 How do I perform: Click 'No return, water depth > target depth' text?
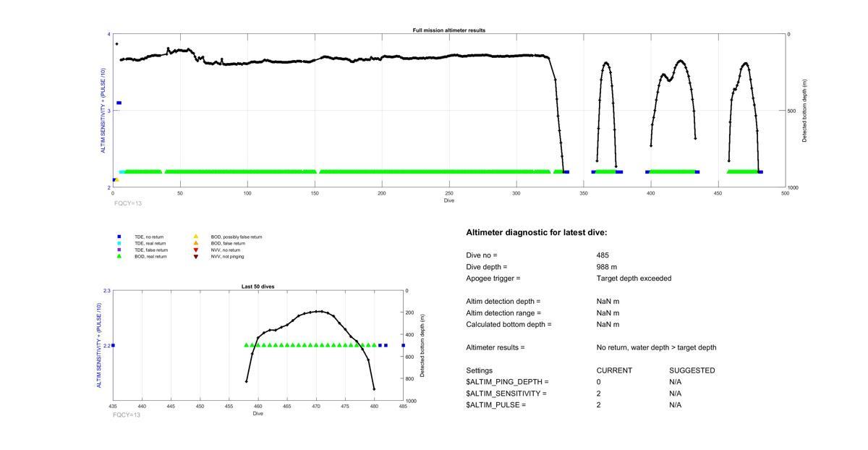[x=657, y=348]
